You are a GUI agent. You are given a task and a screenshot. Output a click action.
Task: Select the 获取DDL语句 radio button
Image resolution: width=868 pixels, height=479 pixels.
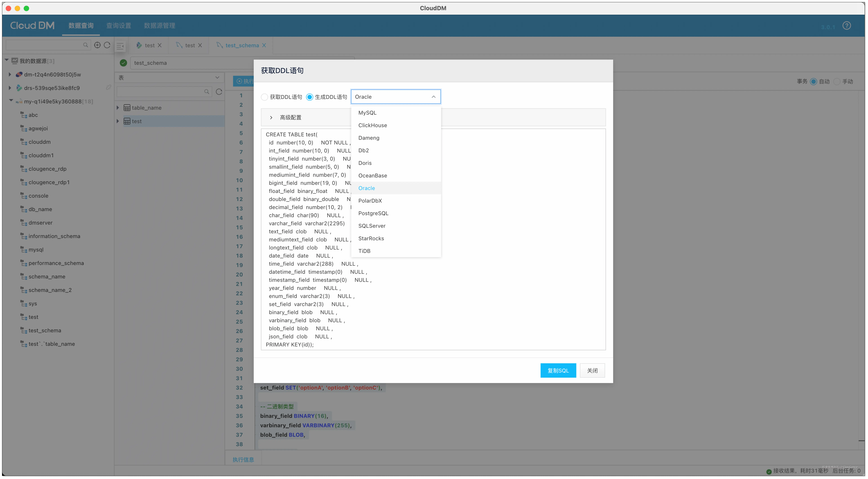point(265,97)
